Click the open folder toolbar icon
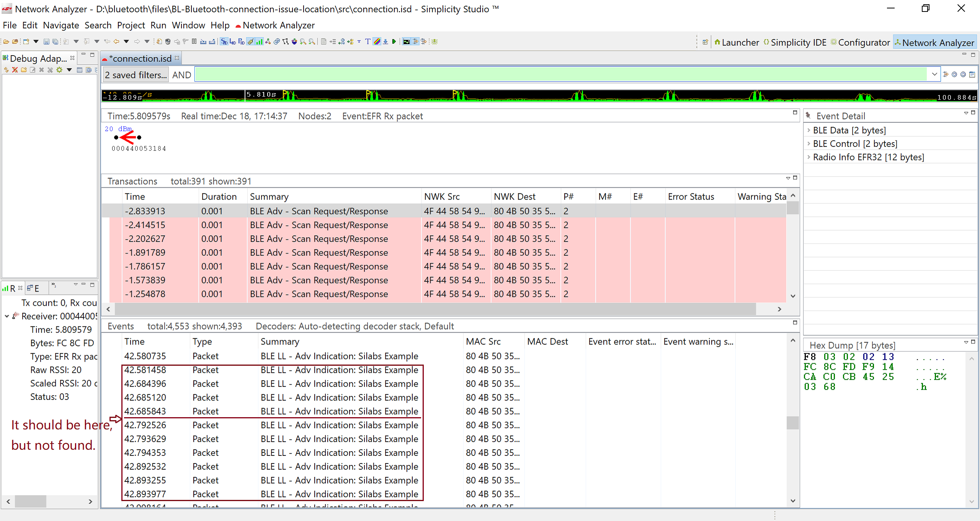Image resolution: width=980 pixels, height=521 pixels. (x=6, y=41)
